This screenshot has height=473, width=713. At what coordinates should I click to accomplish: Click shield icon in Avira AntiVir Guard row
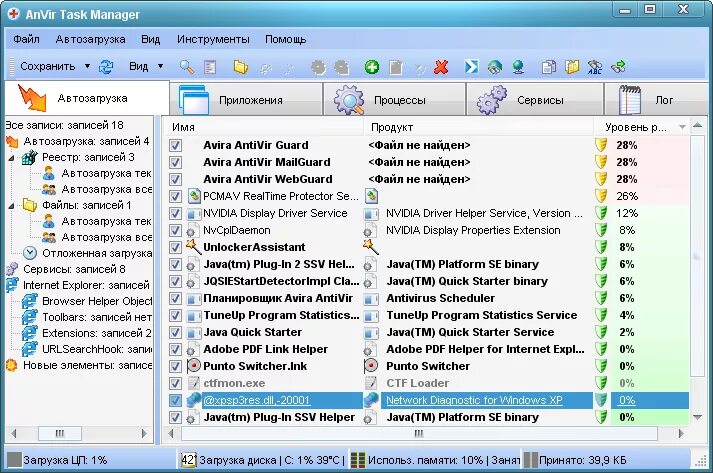(x=601, y=145)
